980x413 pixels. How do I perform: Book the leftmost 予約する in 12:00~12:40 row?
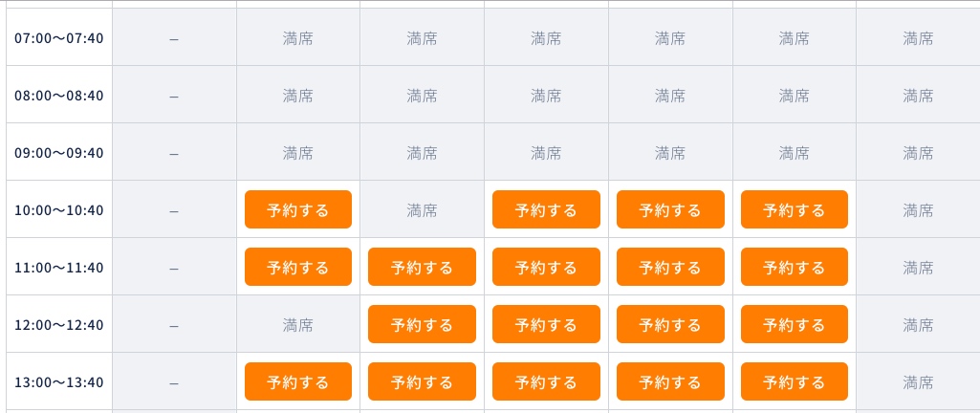[x=422, y=324]
